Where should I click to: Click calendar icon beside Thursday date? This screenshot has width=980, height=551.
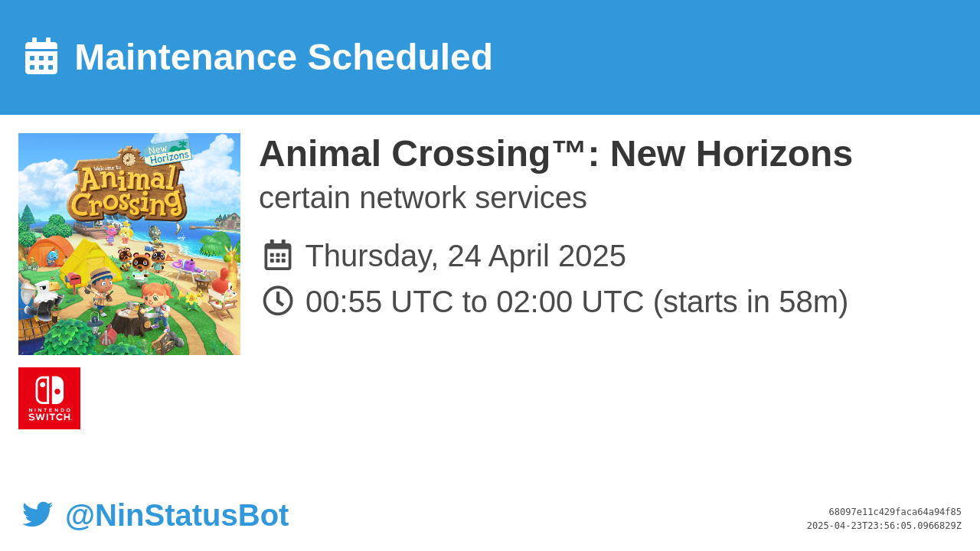click(278, 255)
